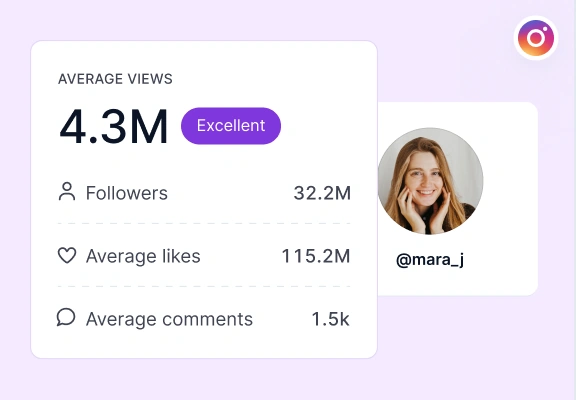576x400 pixels.
Task: Select the 115.2M likes value
Action: tap(316, 256)
